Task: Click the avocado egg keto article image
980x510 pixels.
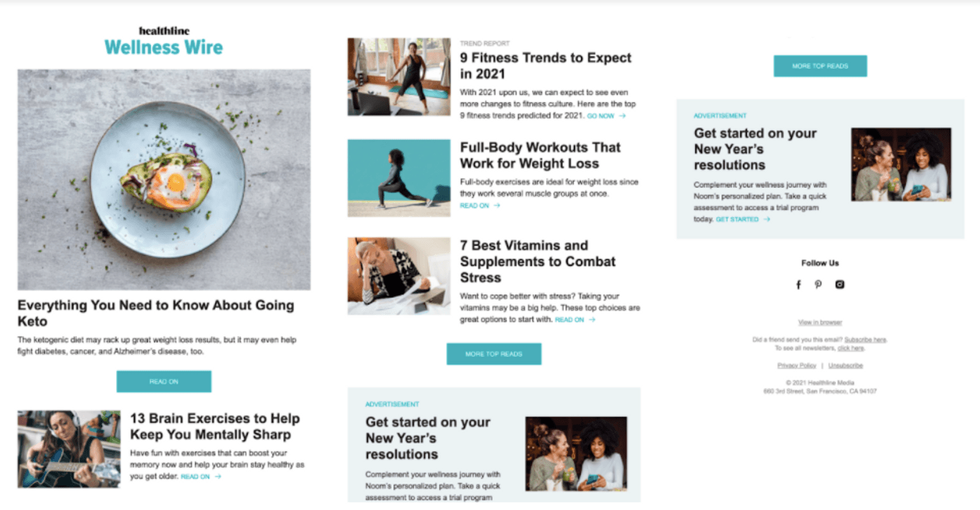Action: click(x=164, y=179)
